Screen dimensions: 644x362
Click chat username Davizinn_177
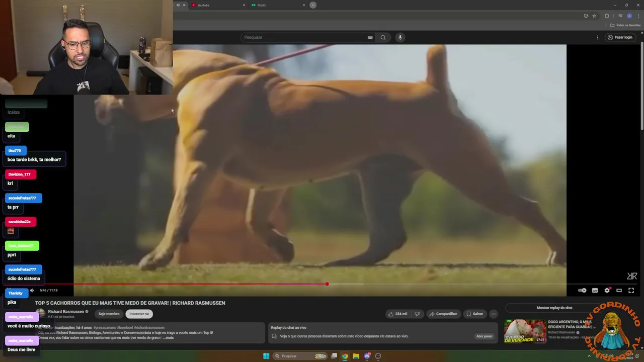[x=20, y=174]
